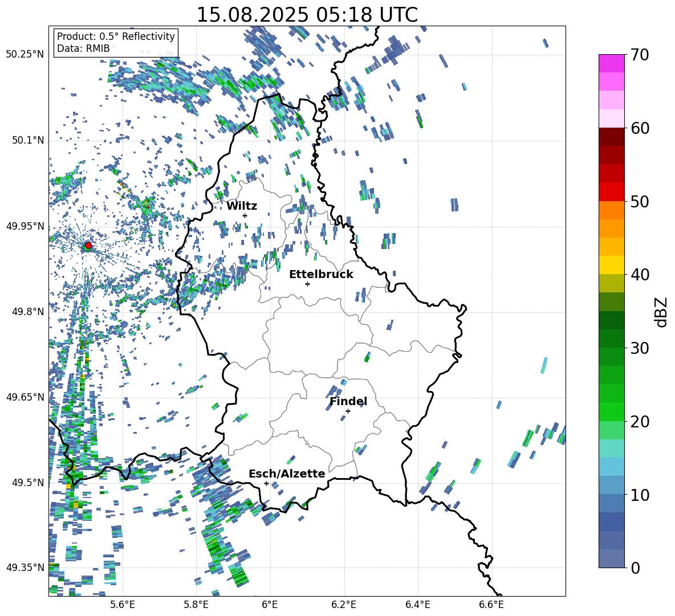Click the Ettelbruck city label
The image size is (675, 616).
point(321,275)
